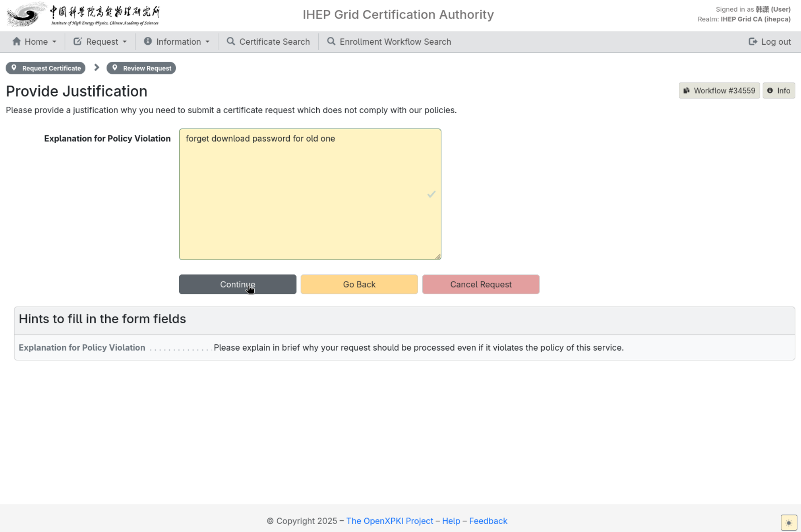Click the Request Certificate pin icon
The image size is (801, 532).
(14, 67)
